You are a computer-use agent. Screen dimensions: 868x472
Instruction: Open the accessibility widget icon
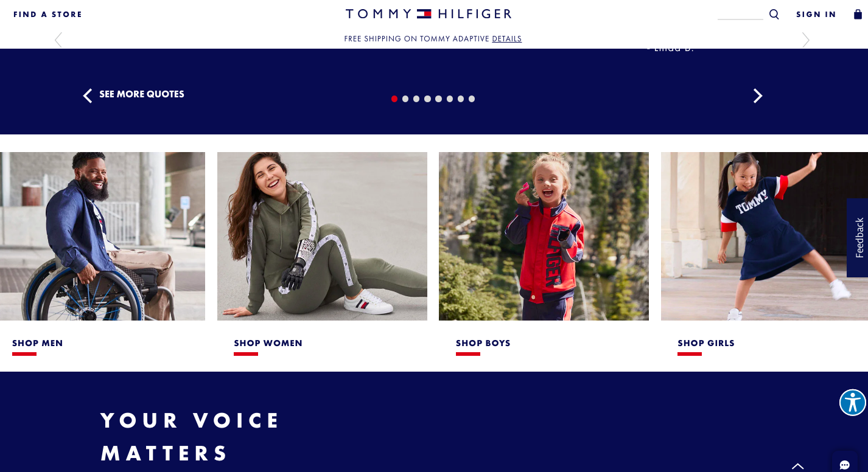click(x=852, y=403)
